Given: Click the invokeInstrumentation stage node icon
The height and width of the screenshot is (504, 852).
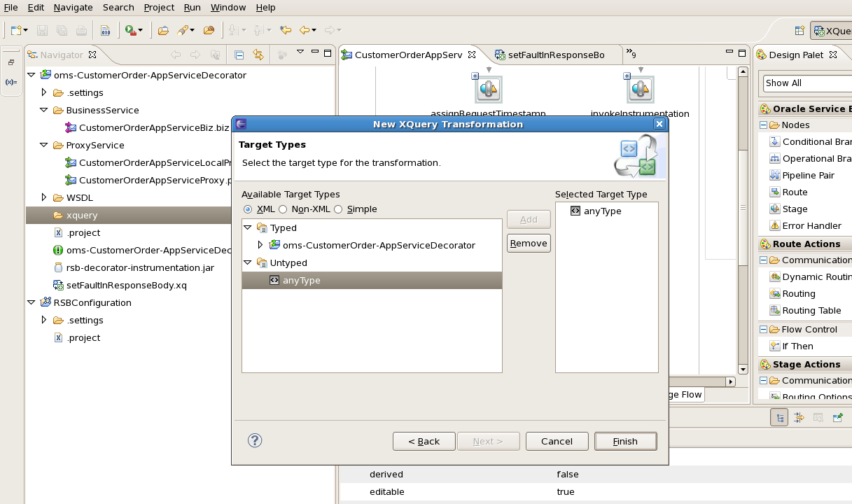Looking at the screenshot, I should tap(640, 89).
